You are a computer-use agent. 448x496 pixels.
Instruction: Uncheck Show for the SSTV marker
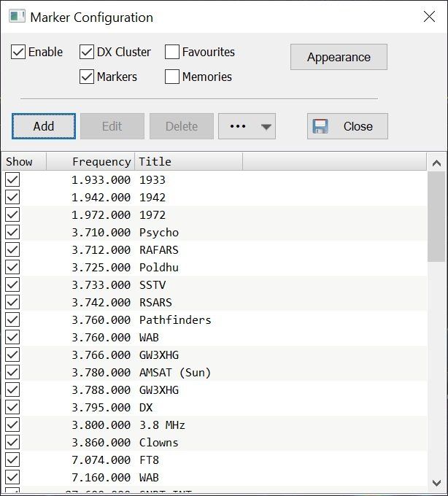(12, 284)
